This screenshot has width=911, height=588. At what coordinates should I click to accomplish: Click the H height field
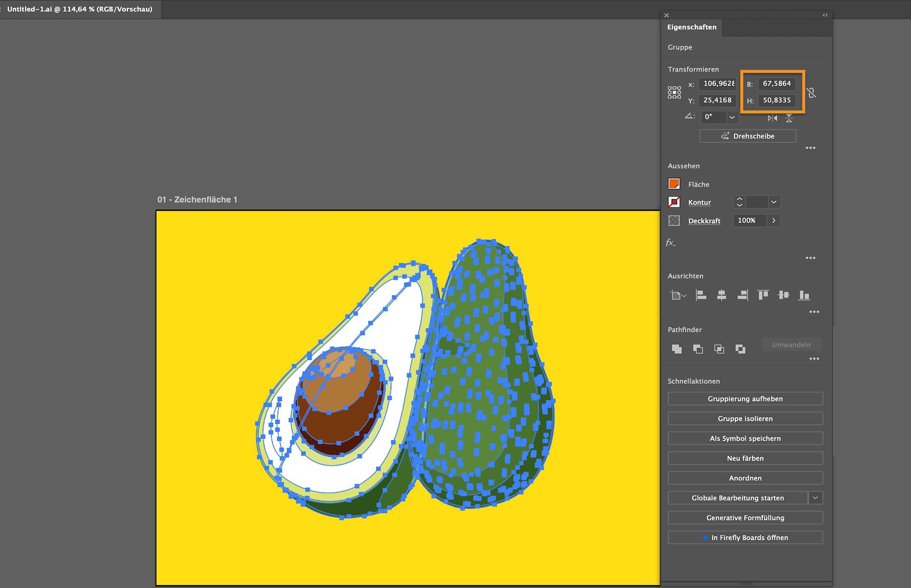(777, 100)
